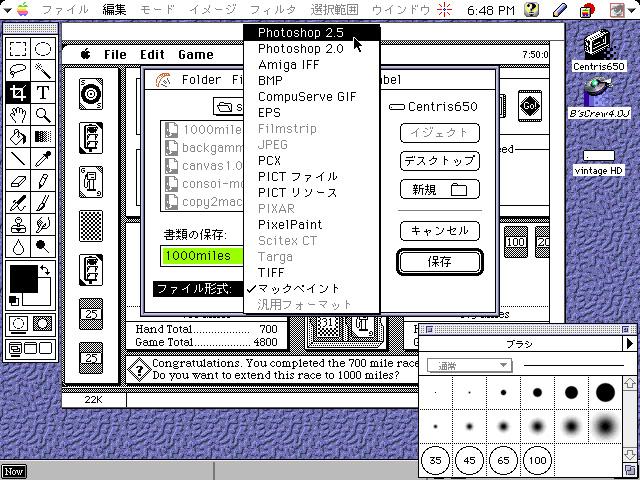Click the 新規 new folder button
The height and width of the screenshot is (480, 640).
[440, 190]
